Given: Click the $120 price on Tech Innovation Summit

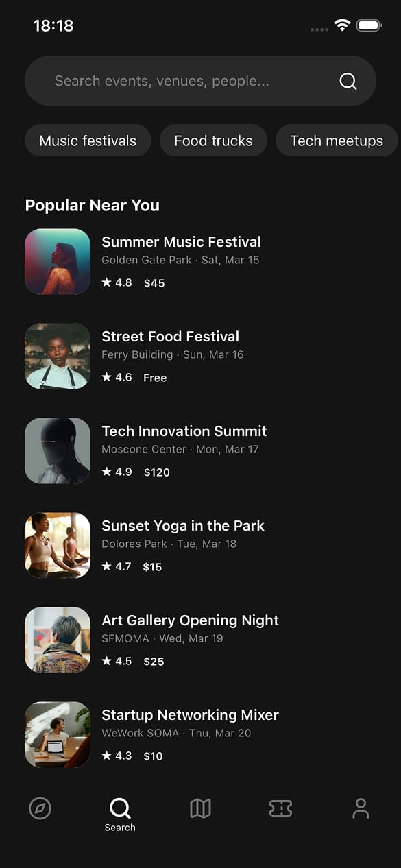Looking at the screenshot, I should click(x=157, y=472).
